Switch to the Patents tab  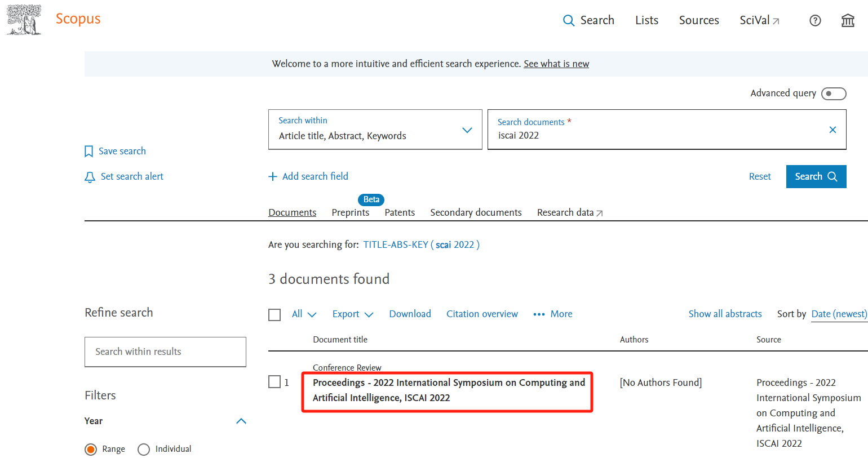tap(400, 212)
